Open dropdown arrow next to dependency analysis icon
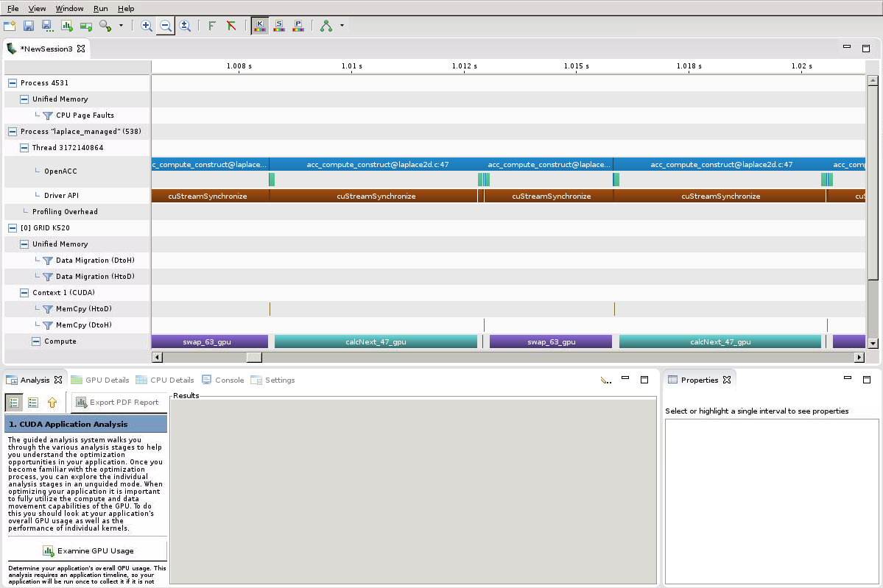The image size is (883, 588). coord(342,26)
